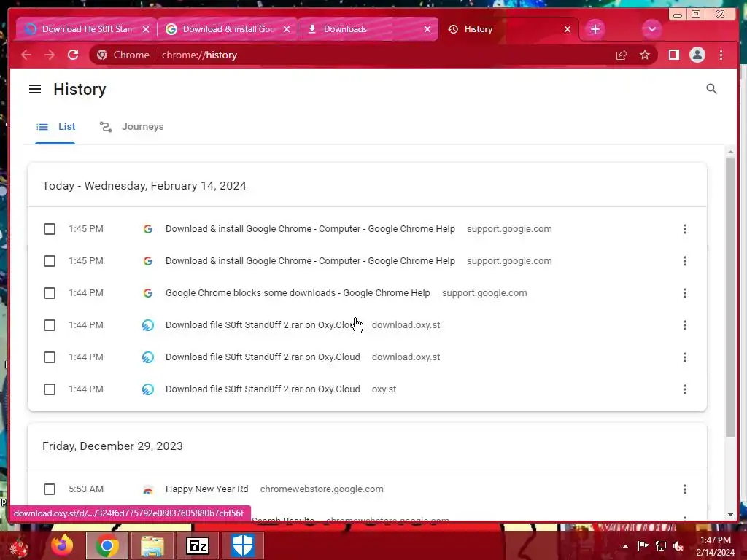Click the muted volume tray icon

[678, 546]
